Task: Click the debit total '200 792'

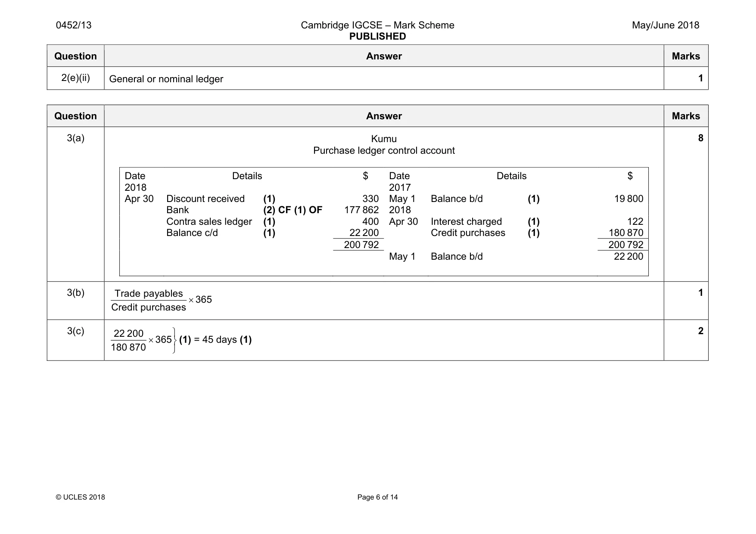Action: [x=361, y=245]
